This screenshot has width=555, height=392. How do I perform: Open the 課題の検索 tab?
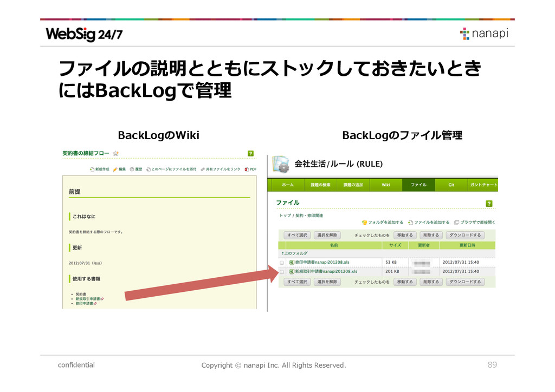tap(320, 185)
